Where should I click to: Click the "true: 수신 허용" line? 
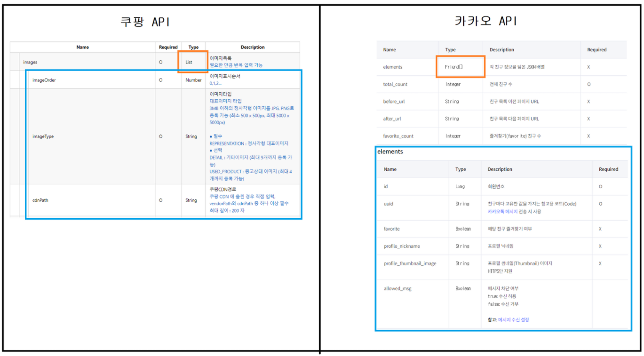point(501,296)
